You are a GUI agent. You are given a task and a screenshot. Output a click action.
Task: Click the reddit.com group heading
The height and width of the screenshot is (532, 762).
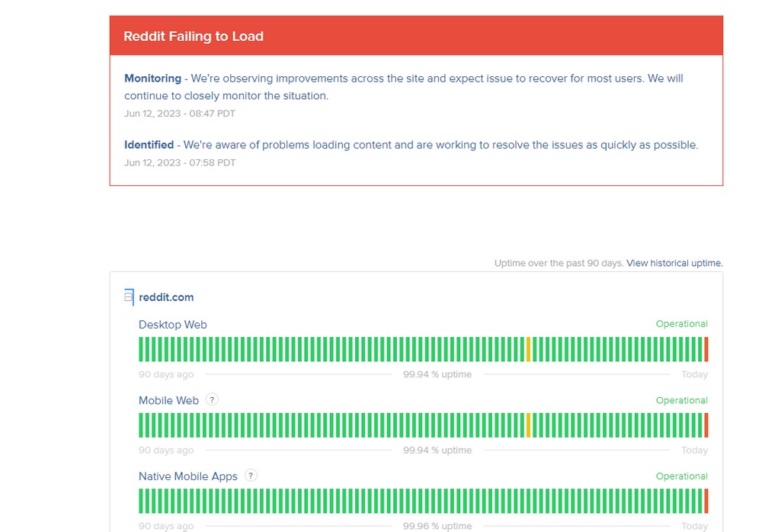(166, 297)
